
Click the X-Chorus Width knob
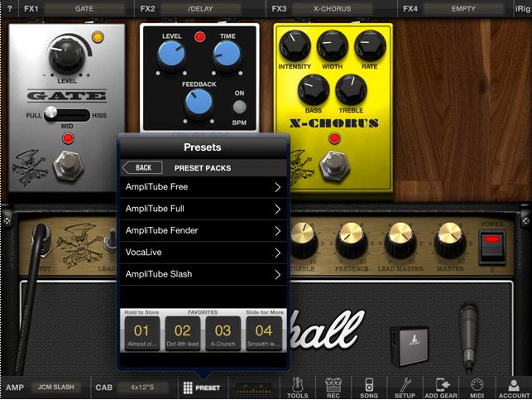pyautogui.click(x=332, y=46)
